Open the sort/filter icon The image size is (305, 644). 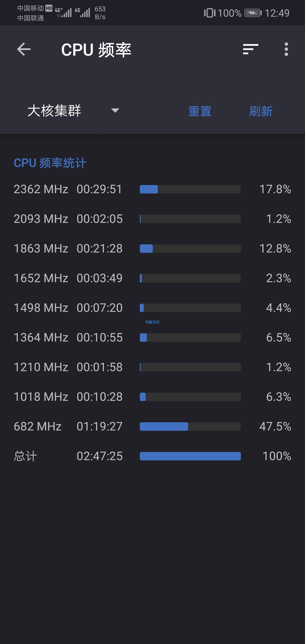[251, 49]
